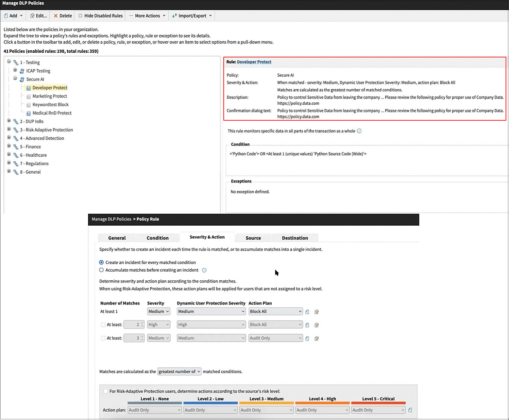Click the Manage DLP Policies breadcrumb link

coord(112,219)
